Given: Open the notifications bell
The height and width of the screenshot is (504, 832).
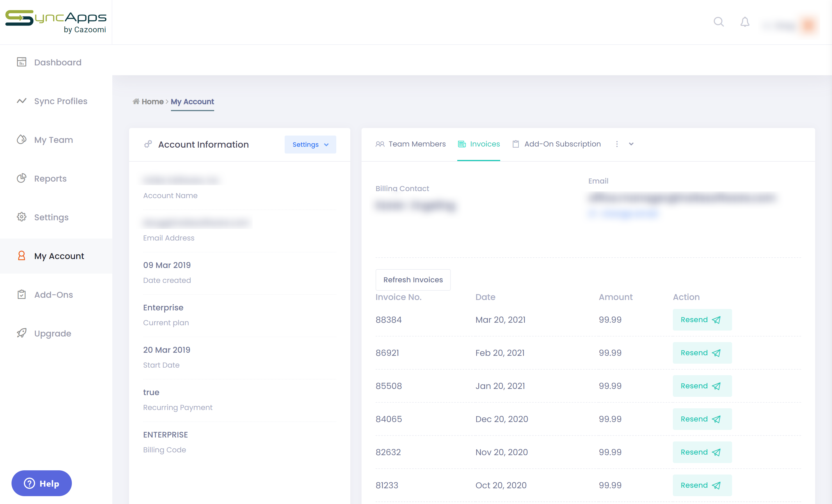Looking at the screenshot, I should coord(744,22).
